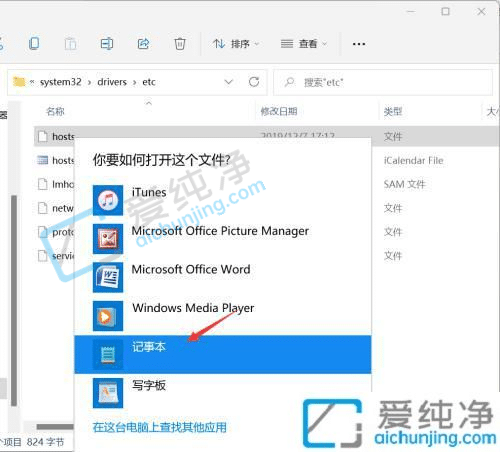Click the Share icon in the toolbar

tap(143, 44)
